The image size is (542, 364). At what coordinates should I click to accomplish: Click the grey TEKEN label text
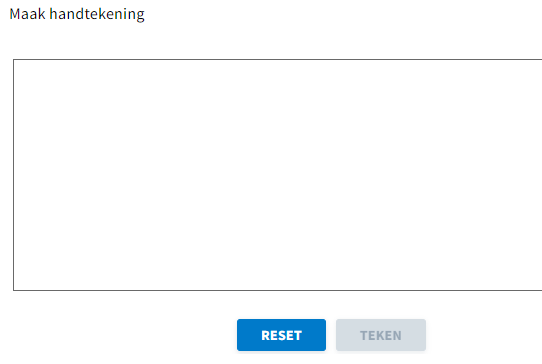click(381, 335)
